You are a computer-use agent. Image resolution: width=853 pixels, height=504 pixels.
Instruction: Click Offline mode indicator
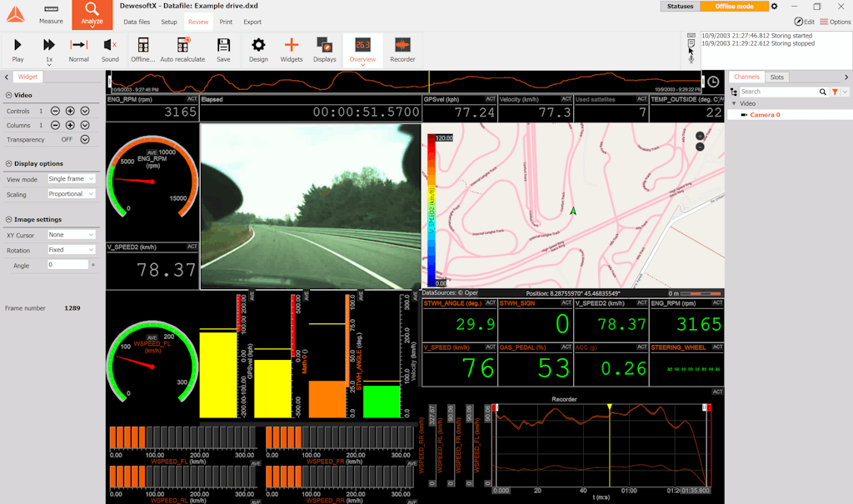pyautogui.click(x=734, y=7)
